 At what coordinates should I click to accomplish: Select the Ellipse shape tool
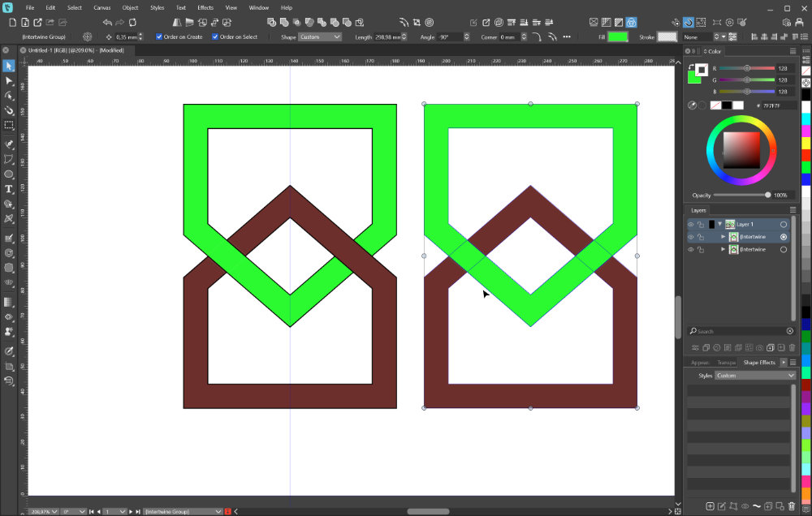tap(9, 174)
